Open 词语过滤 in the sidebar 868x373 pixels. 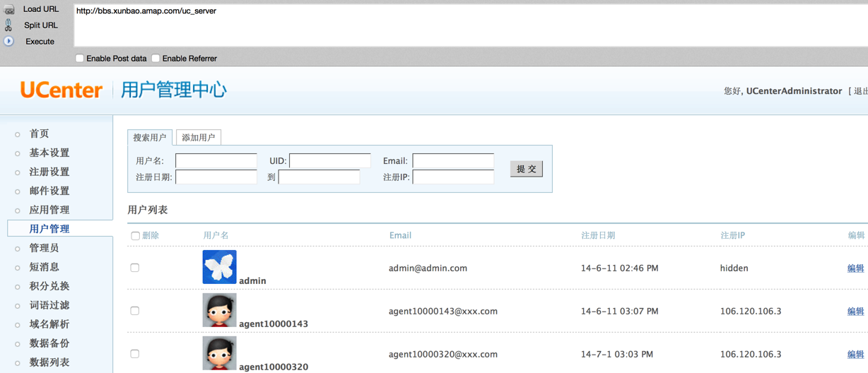[x=49, y=305]
